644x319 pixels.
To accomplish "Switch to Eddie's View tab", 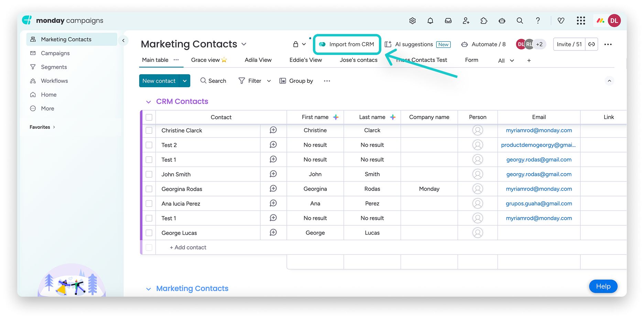I will [306, 60].
